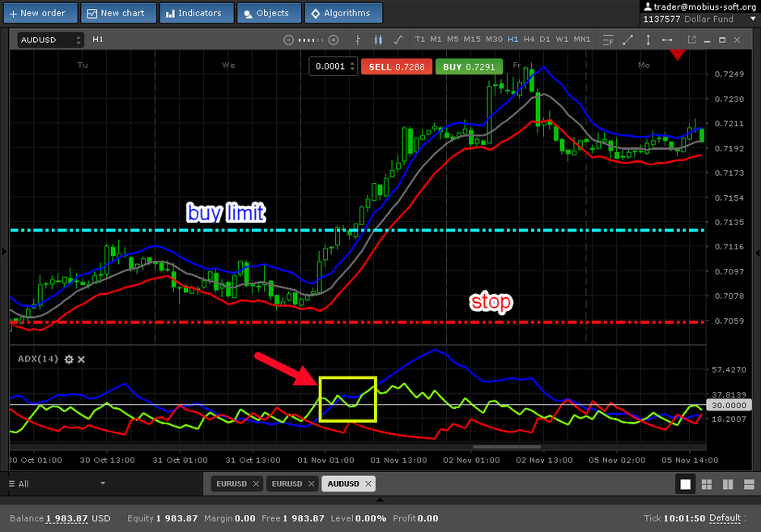
Task: Click SELL at 0.7288
Action: 397,67
